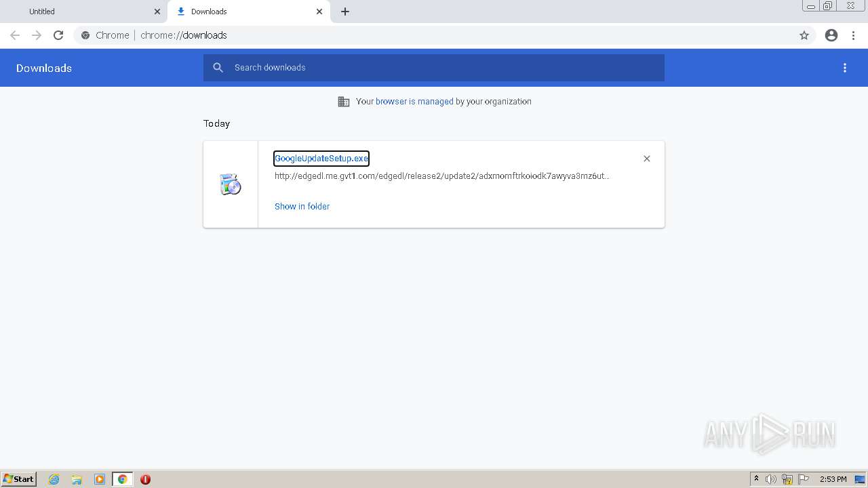Open a new tab with the plus button
This screenshot has width=868, height=488.
[x=345, y=12]
